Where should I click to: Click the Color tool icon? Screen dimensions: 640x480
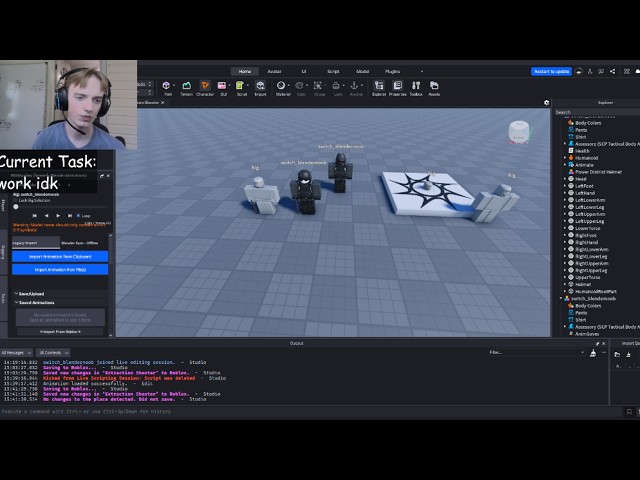pos(300,85)
